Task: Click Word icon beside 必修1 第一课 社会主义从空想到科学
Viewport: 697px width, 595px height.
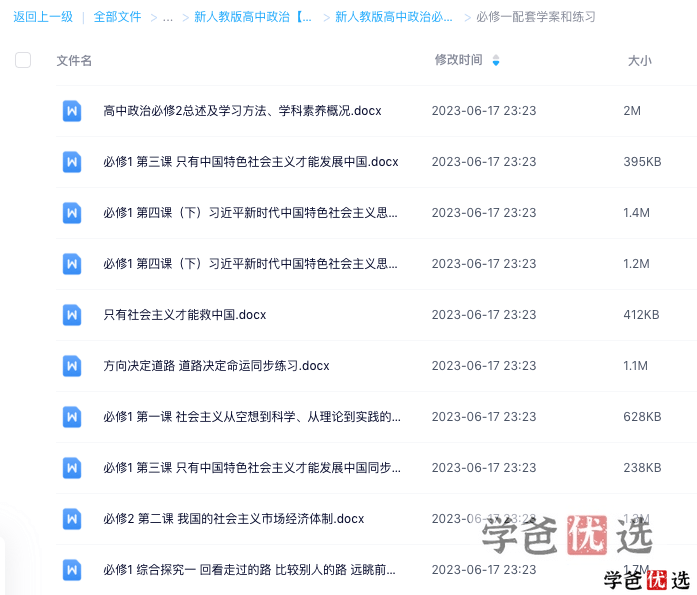Action: 72,417
